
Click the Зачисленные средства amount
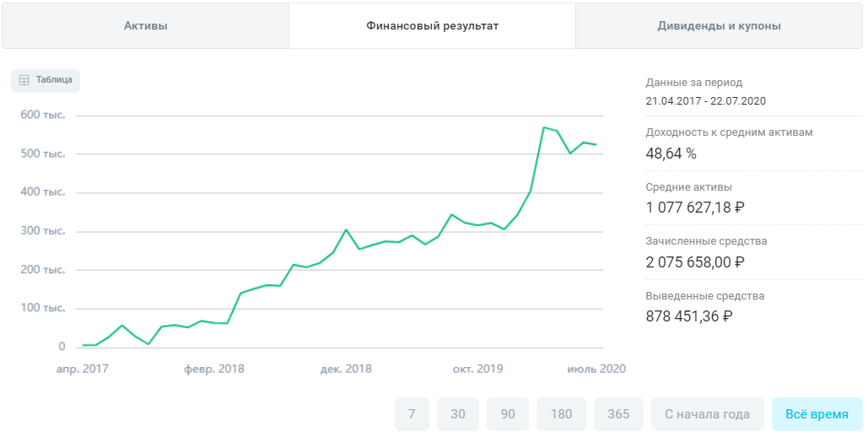[695, 262]
